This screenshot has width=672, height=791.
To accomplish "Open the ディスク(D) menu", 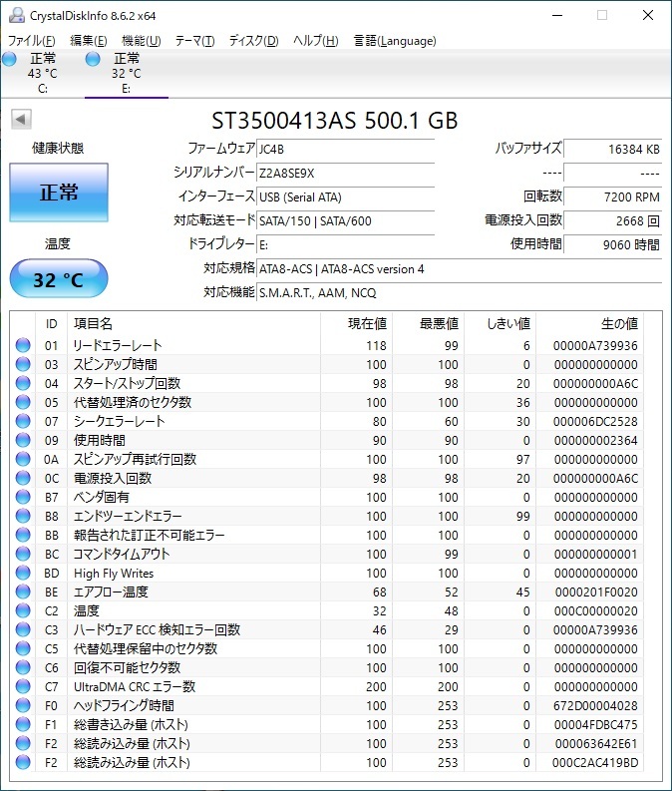I will pyautogui.click(x=253, y=40).
